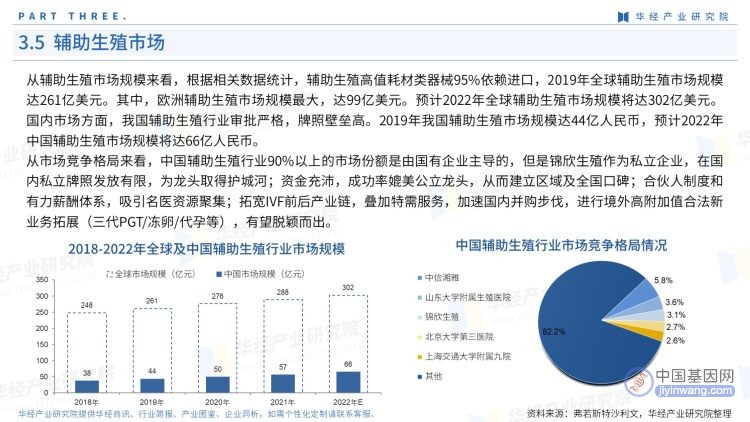
Task: Click the 上海交通大学附属九院 legend color swatch
Action: click(x=420, y=357)
